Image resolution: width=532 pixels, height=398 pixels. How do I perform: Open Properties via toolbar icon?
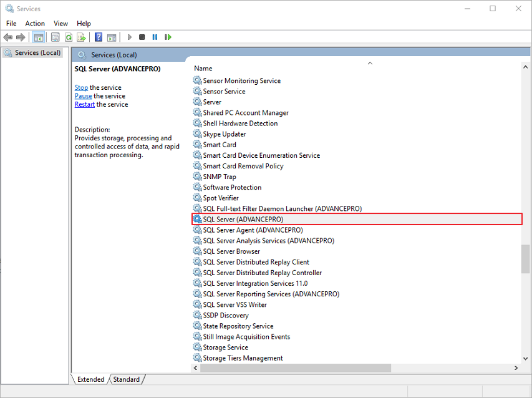56,37
